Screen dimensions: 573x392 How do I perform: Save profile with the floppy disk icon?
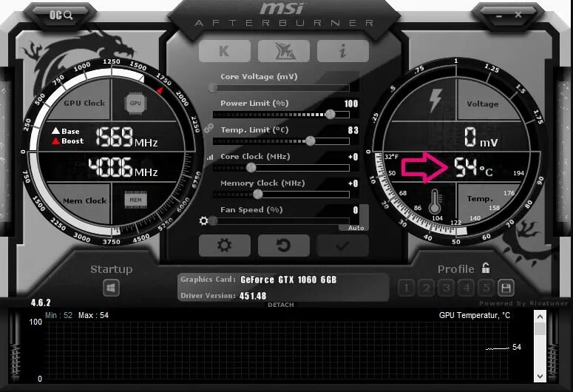pos(506,288)
